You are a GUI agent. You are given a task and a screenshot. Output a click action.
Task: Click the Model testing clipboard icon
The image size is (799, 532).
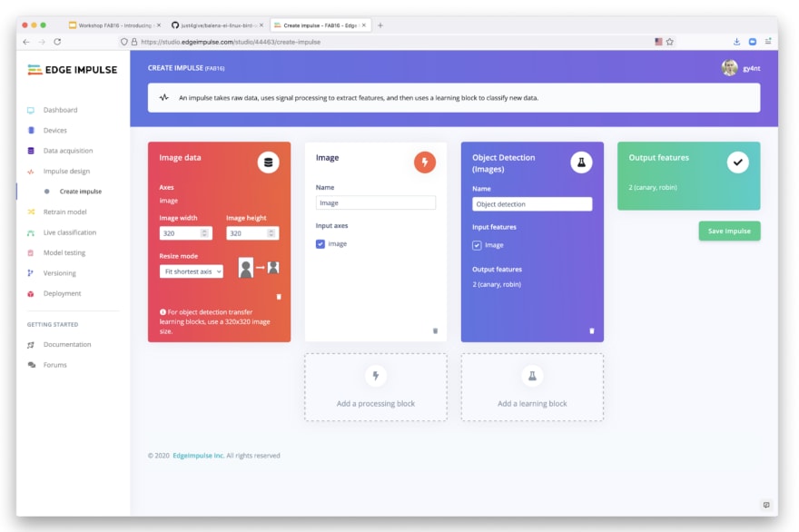coord(31,252)
